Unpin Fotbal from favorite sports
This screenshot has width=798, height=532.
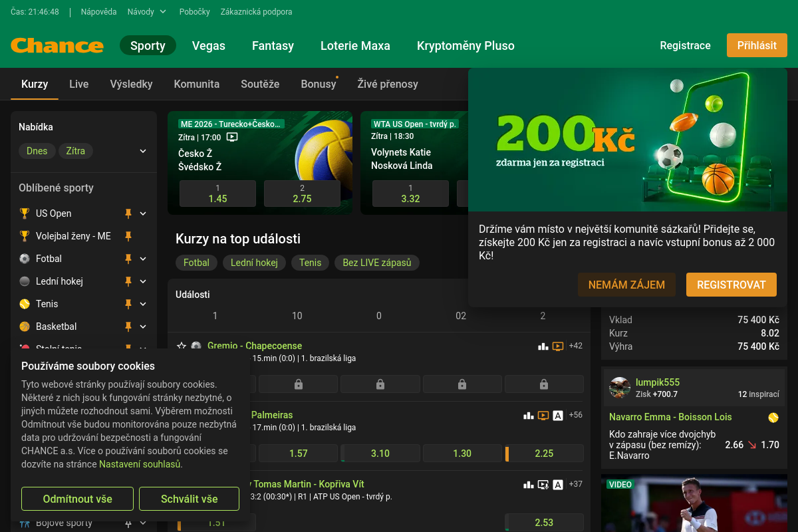[128, 259]
